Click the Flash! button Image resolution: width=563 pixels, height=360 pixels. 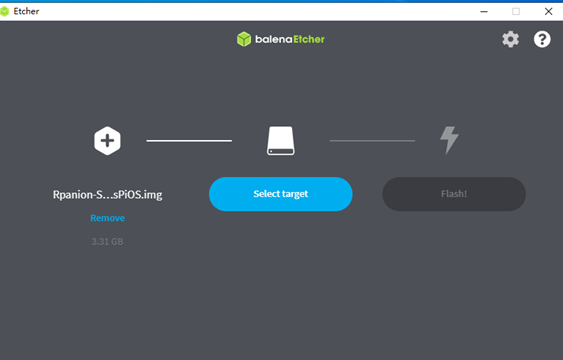click(454, 194)
